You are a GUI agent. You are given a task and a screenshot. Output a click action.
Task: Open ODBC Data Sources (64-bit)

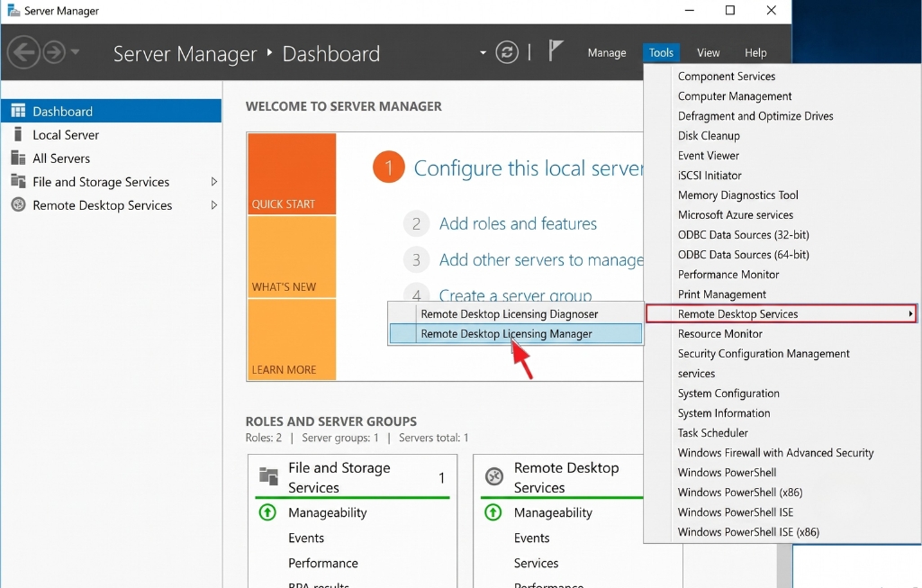coord(743,255)
